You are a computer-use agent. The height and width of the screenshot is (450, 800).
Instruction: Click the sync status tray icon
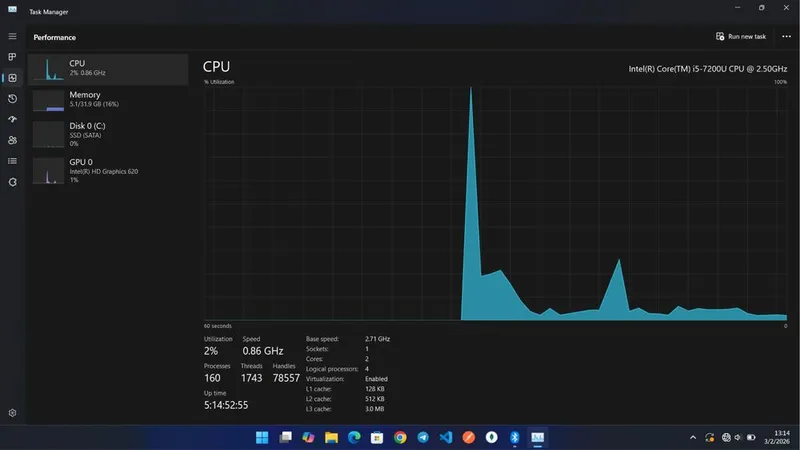[710, 437]
